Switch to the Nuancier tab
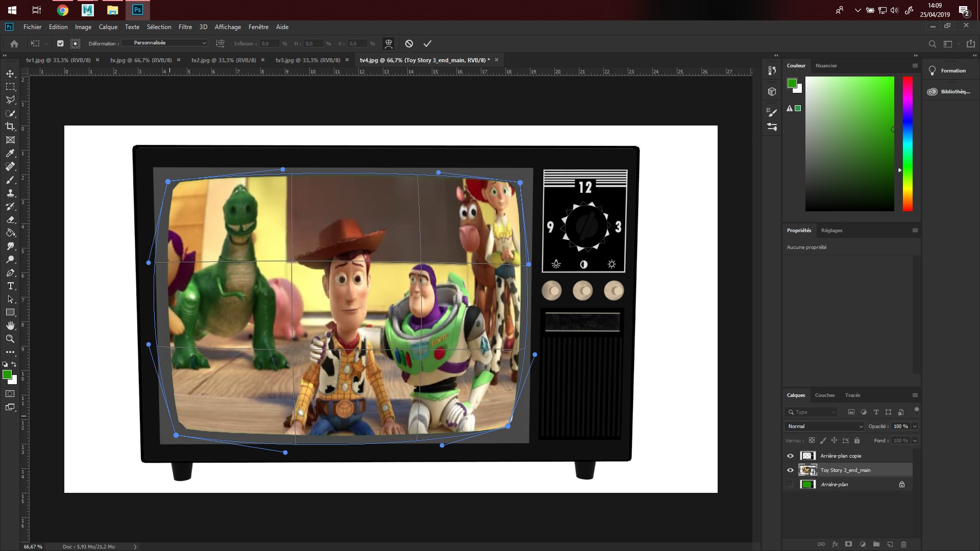This screenshot has width=980, height=551. point(826,65)
